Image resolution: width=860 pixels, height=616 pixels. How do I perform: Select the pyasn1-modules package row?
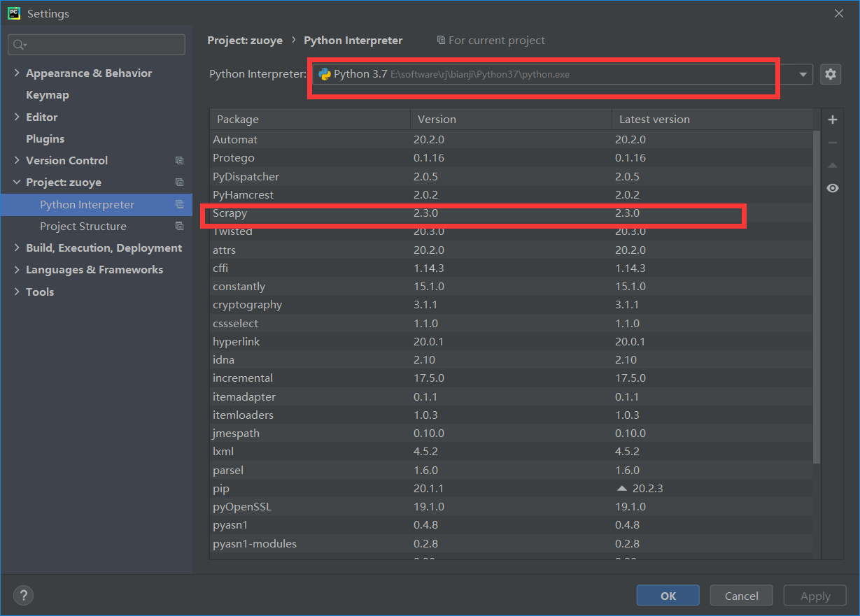tap(512, 543)
